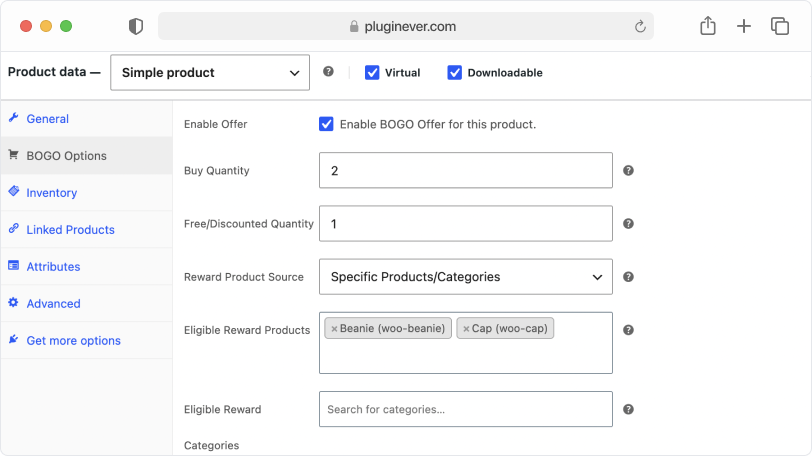Show help tooltip for Eligible Reward Products

point(628,330)
